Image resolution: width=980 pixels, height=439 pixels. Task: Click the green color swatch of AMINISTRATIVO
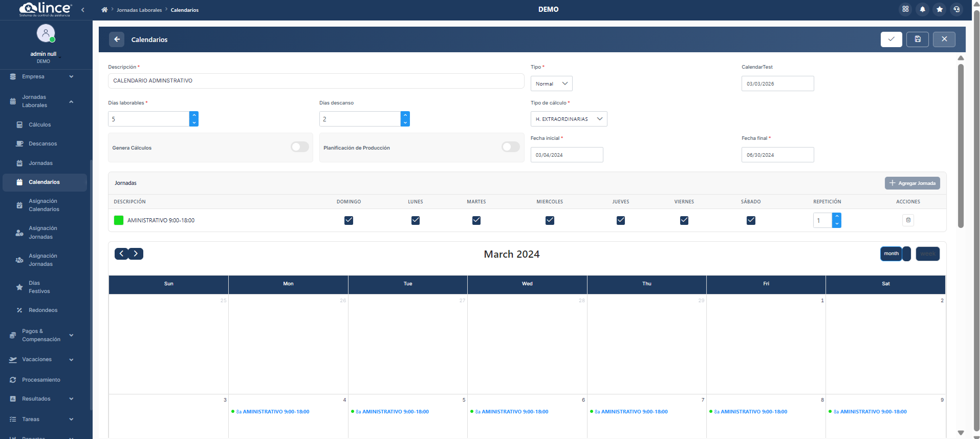(x=119, y=220)
